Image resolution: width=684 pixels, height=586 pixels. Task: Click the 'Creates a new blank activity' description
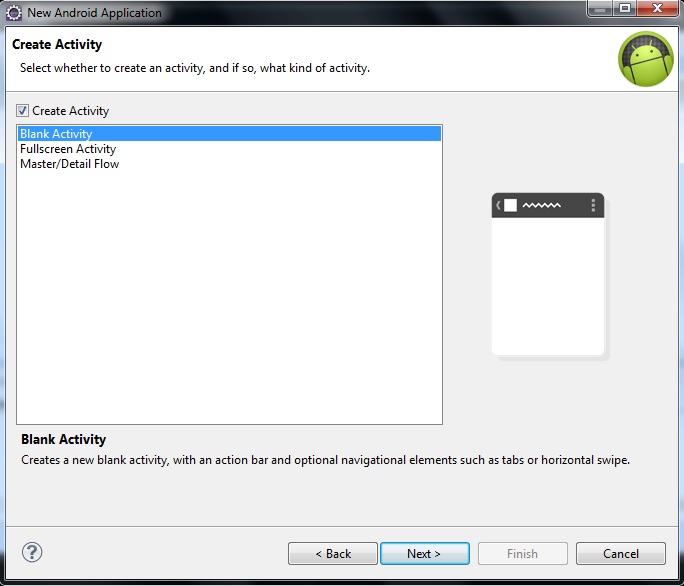click(x=325, y=460)
